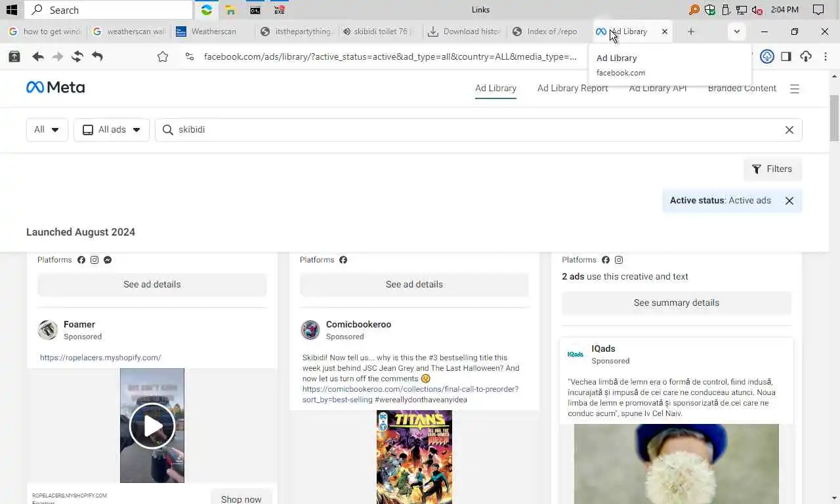Open the Titans comic cover image

click(414, 457)
